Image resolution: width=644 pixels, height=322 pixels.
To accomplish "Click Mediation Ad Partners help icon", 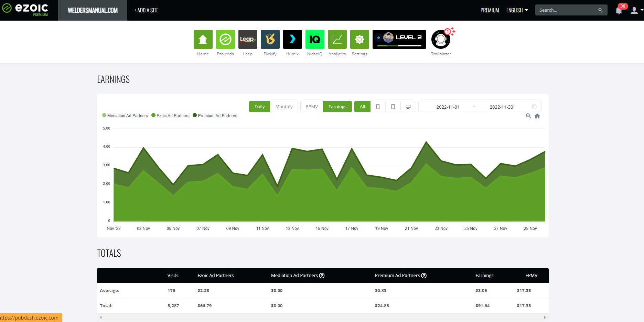I will tap(322, 276).
